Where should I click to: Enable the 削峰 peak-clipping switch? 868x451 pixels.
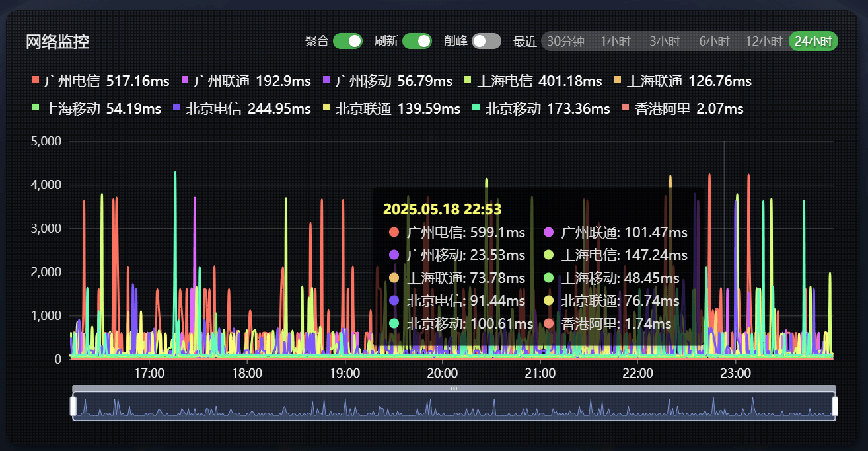tap(486, 41)
